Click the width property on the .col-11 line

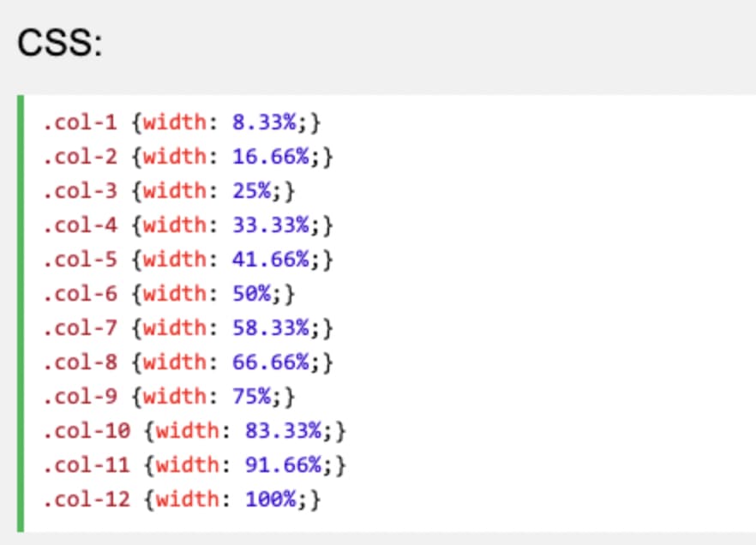(187, 465)
